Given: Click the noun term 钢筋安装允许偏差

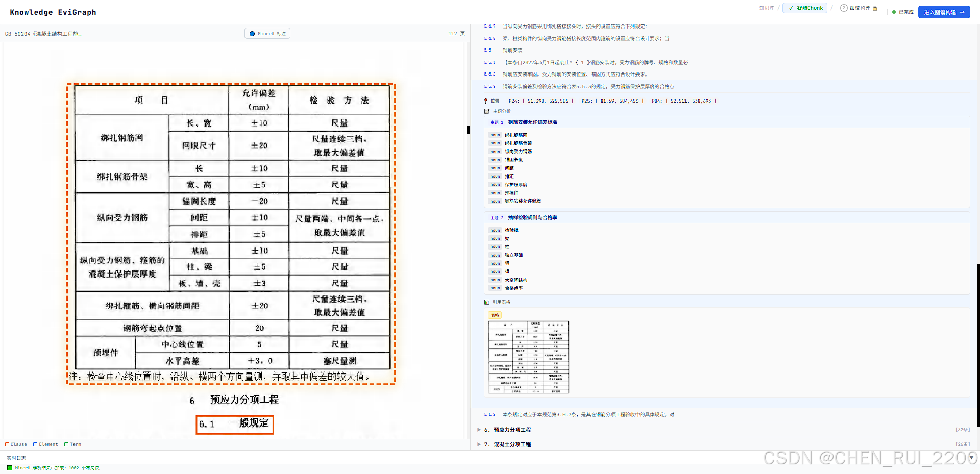Looking at the screenshot, I should pyautogui.click(x=523, y=201).
